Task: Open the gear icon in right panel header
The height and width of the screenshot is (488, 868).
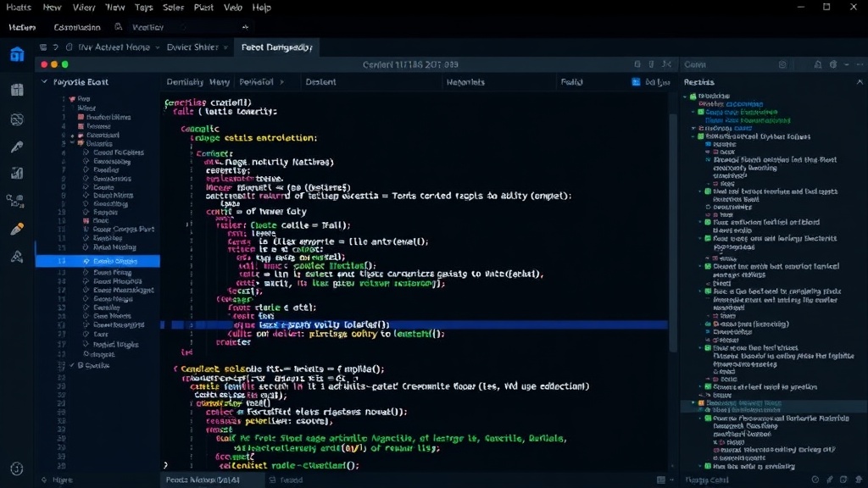Action: [833, 64]
